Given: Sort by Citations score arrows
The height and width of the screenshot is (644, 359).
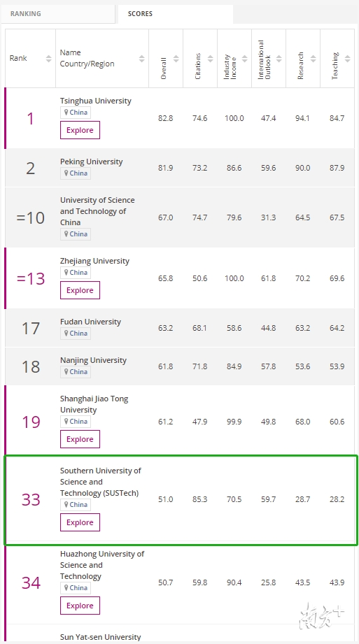Looking at the screenshot, I should tap(211, 58).
